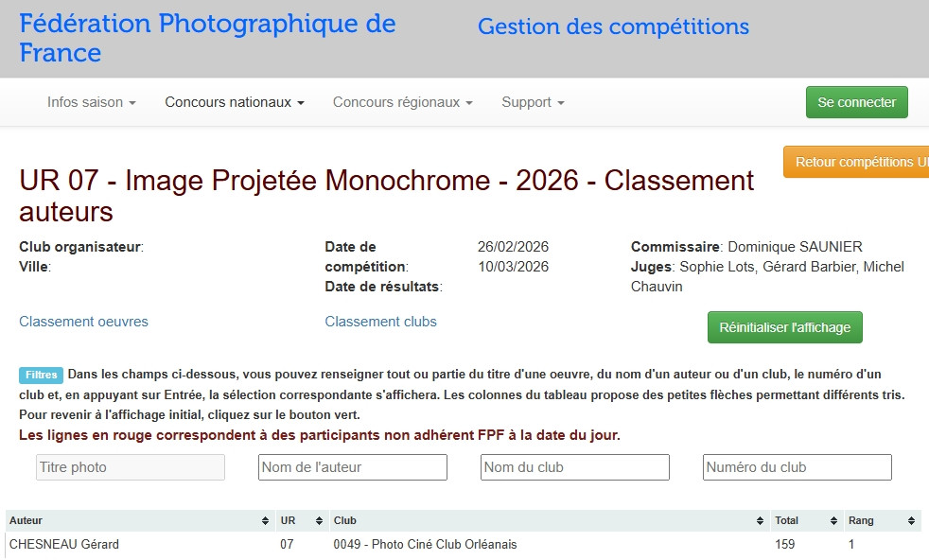Sort ranking with Rang column arrows
Image resolution: width=929 pixels, height=560 pixels.
[911, 521]
